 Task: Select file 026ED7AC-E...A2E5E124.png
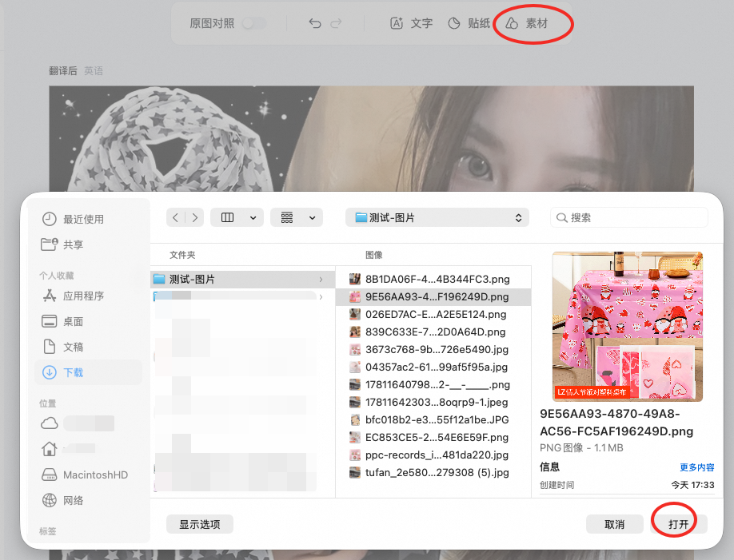[x=433, y=315]
